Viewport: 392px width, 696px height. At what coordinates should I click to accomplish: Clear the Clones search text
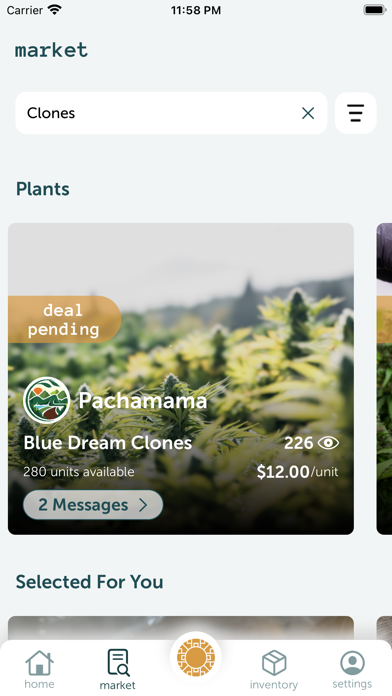click(x=308, y=113)
